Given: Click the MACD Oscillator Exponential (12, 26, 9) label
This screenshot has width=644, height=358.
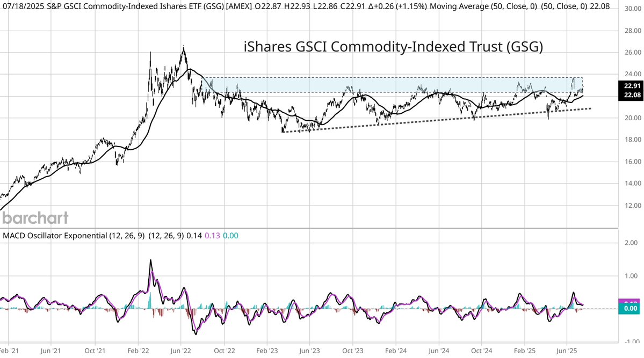Looking at the screenshot, I should 74,236.
